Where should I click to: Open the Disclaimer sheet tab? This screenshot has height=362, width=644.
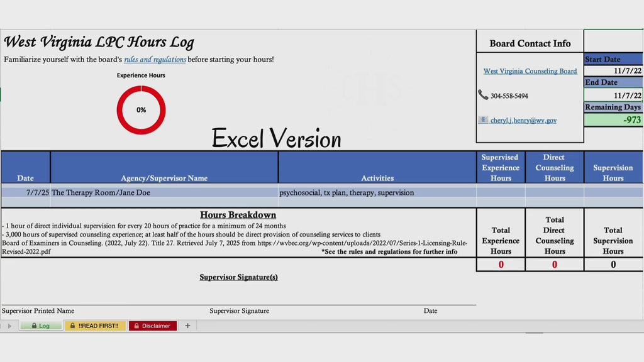(153, 326)
